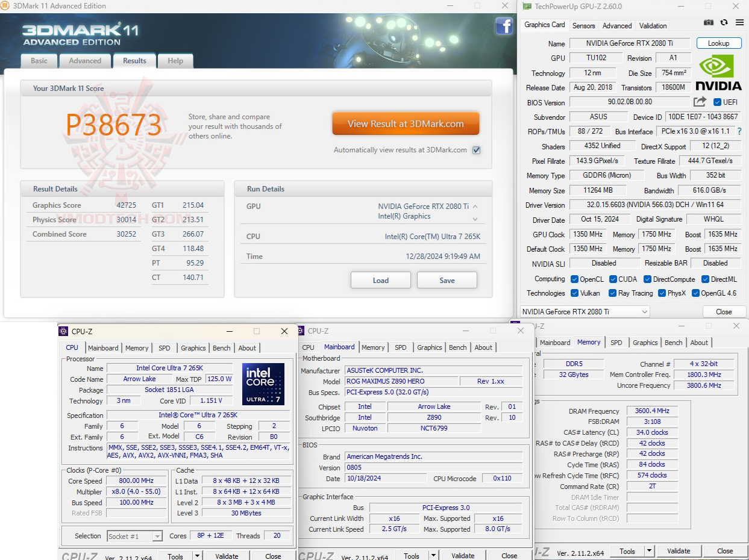749x560 pixels.
Task: Toggle the DirectCompute checkbox
Action: coord(648,279)
